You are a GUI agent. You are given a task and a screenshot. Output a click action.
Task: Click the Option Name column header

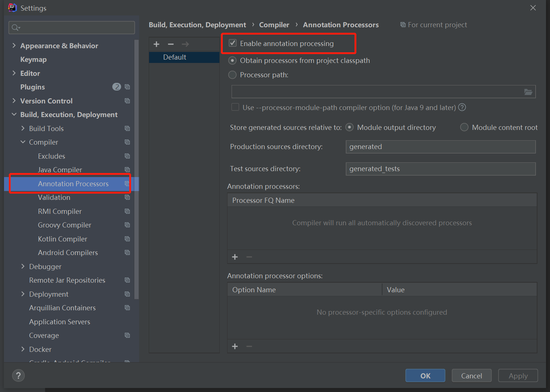point(305,290)
